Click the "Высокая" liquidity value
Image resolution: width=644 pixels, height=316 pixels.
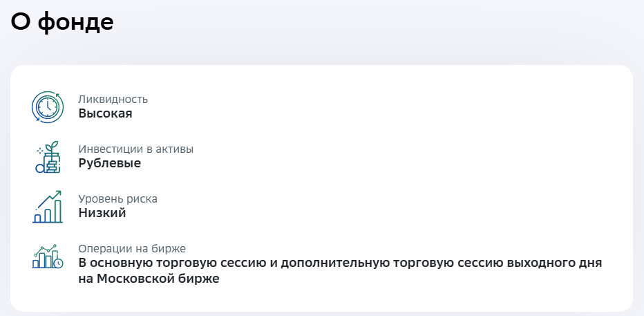tap(105, 113)
